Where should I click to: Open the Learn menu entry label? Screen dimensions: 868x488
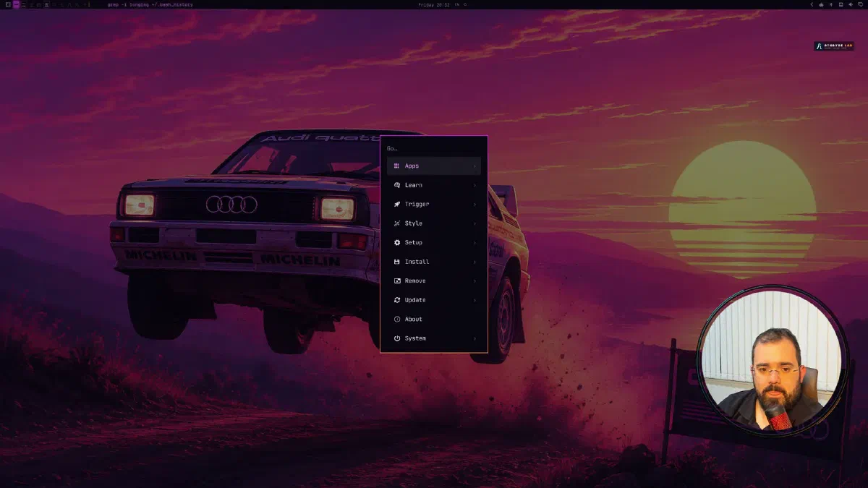[x=413, y=185]
